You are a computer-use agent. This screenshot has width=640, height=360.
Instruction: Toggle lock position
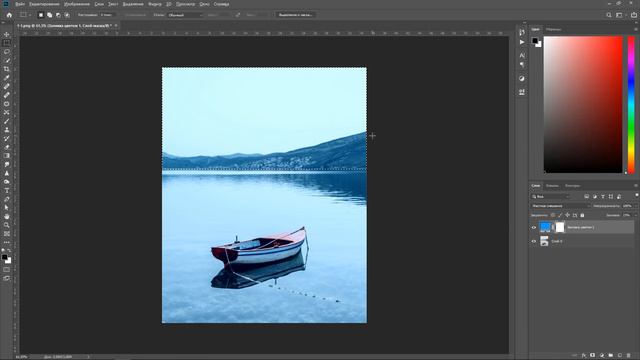pos(567,215)
